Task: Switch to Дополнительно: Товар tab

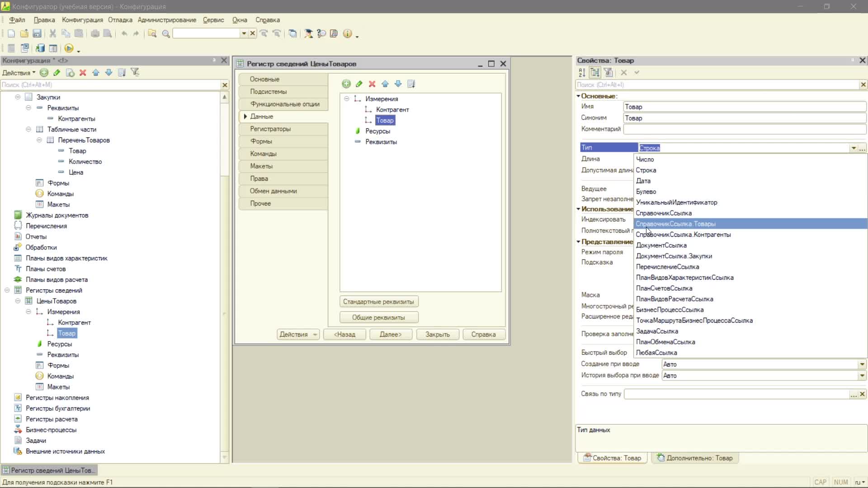Action: point(695,458)
